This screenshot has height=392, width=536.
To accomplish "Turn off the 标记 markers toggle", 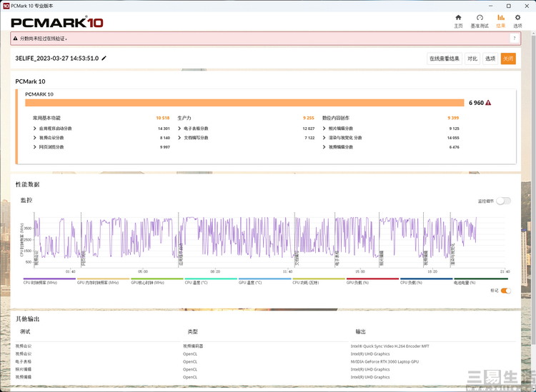I will pyautogui.click(x=506, y=291).
